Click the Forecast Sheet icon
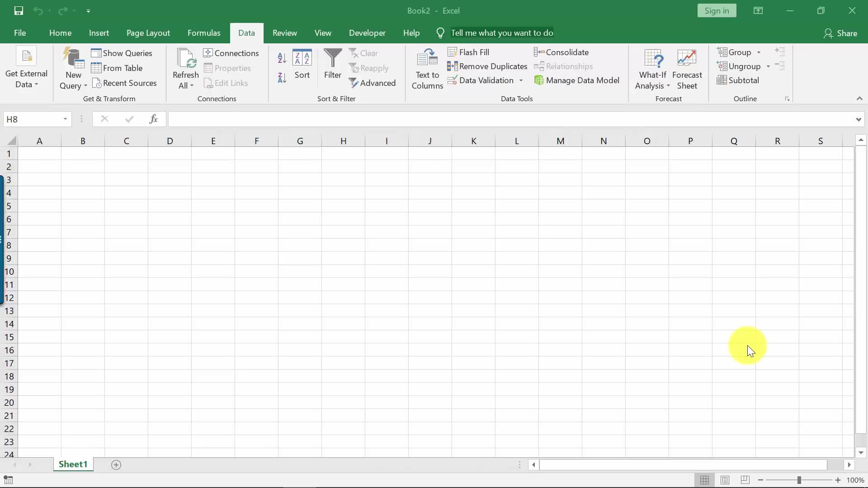The image size is (868, 488). [x=687, y=69]
